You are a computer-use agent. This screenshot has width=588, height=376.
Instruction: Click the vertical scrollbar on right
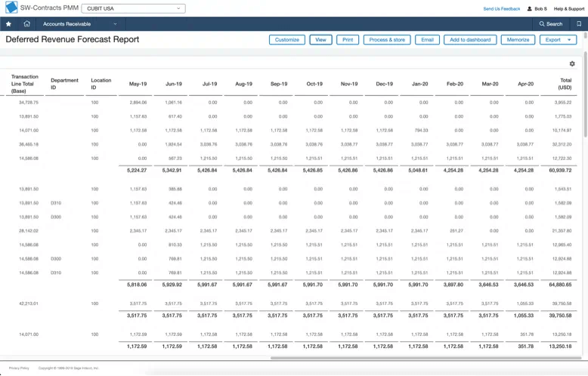(586, 94)
